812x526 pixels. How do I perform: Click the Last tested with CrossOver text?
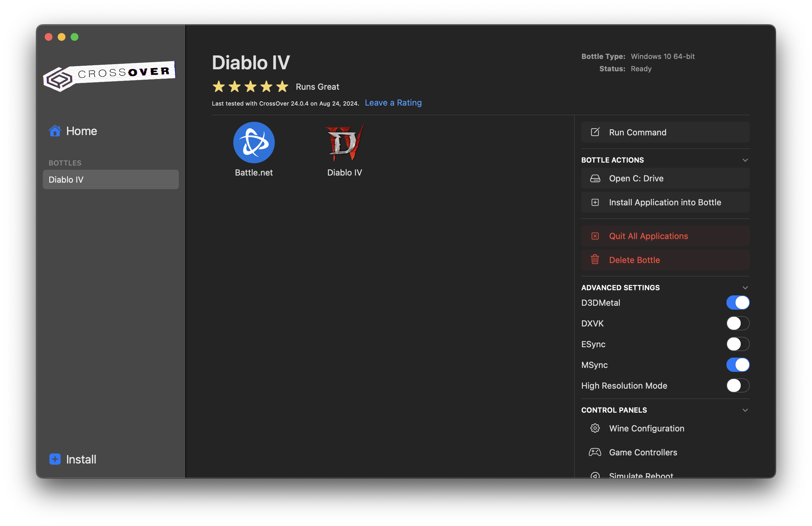click(x=285, y=103)
